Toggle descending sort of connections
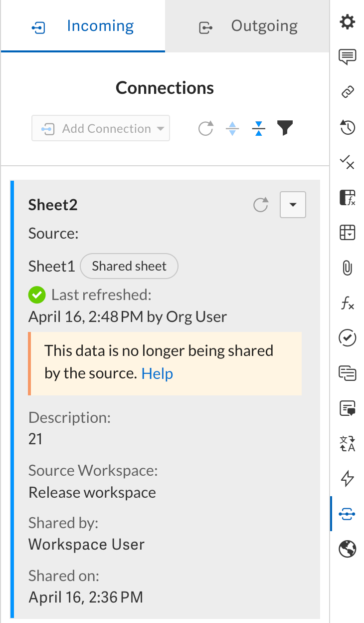 click(x=258, y=128)
